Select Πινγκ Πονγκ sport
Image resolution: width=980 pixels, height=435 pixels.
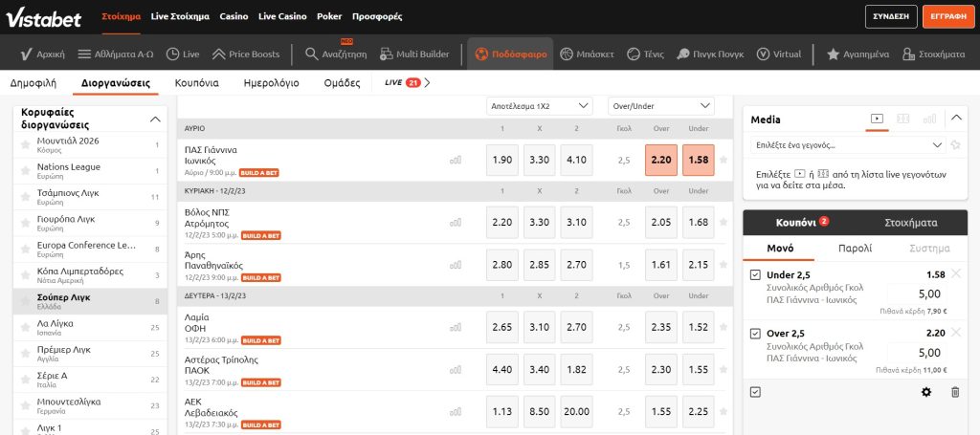click(710, 54)
